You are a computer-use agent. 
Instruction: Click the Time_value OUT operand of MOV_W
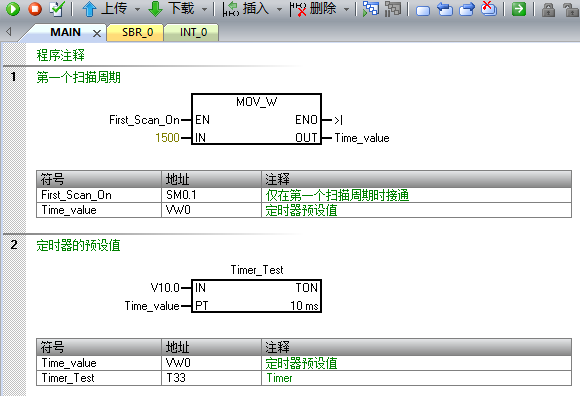(362, 138)
